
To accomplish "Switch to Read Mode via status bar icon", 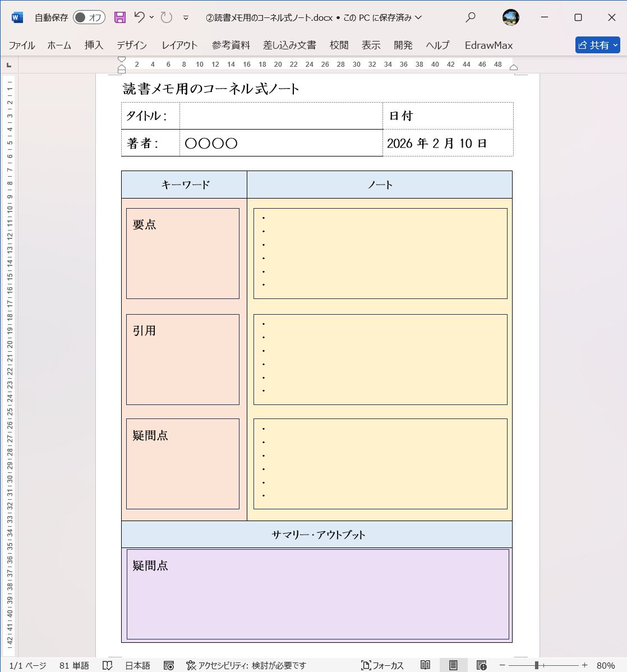I will [425, 665].
